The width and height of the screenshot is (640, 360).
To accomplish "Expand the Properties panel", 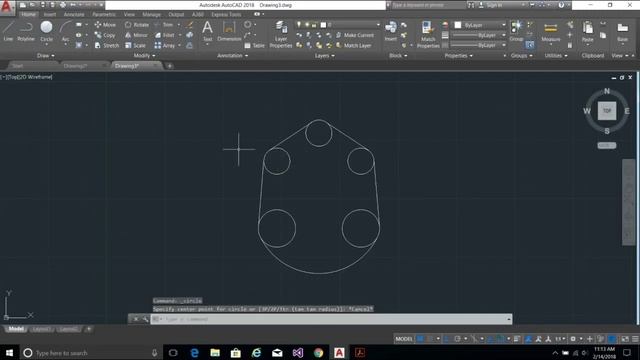I will coord(458,56).
